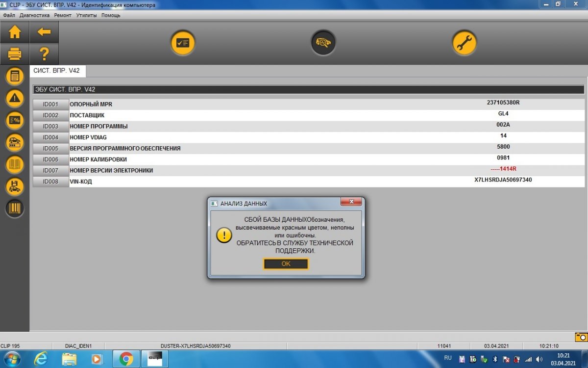Image resolution: width=588 pixels, height=368 pixels.
Task: Click the camera screenshot icon
Action: click(581, 337)
